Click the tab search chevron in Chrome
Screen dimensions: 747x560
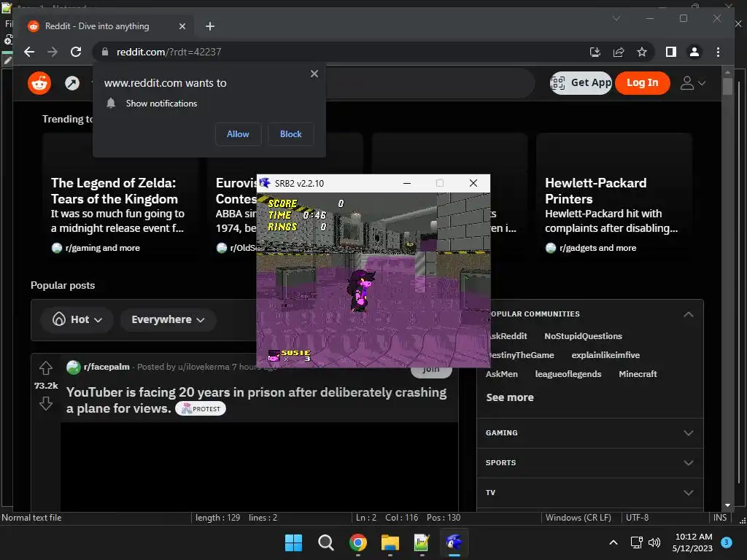click(x=616, y=18)
